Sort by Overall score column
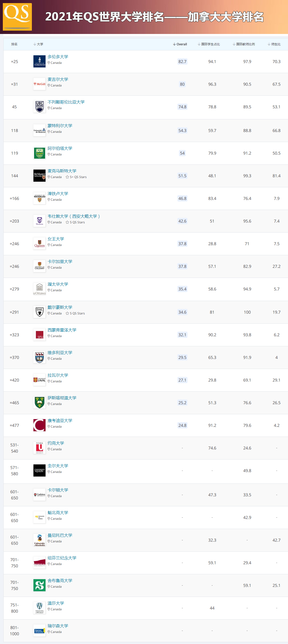Screen dimensions: 288x644 180,44
